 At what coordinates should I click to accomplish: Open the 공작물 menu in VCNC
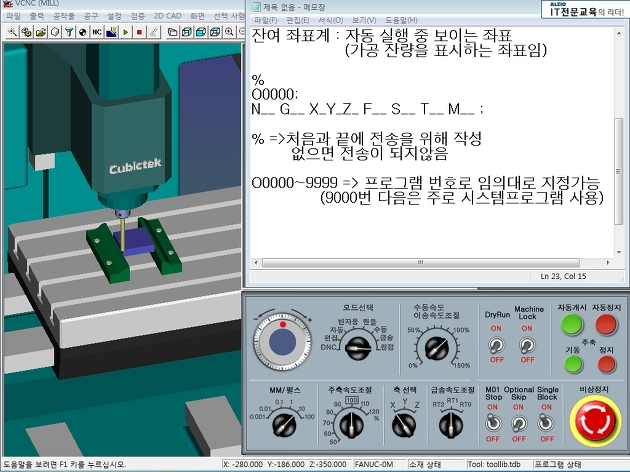click(63, 16)
